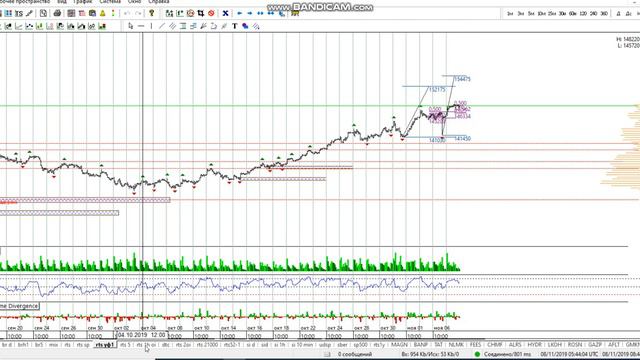Click the copy document icon
This screenshot has height=360, width=640.
(43, 13)
